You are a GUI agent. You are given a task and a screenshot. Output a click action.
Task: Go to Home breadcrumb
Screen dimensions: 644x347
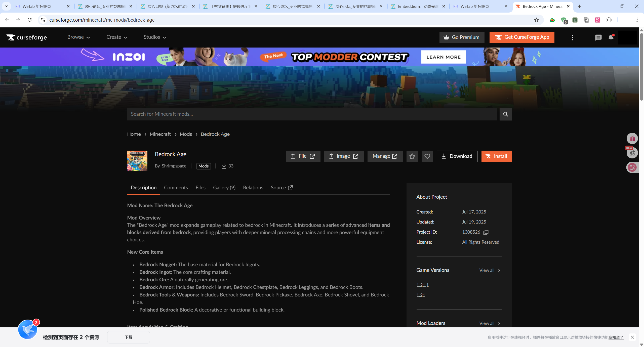click(134, 134)
